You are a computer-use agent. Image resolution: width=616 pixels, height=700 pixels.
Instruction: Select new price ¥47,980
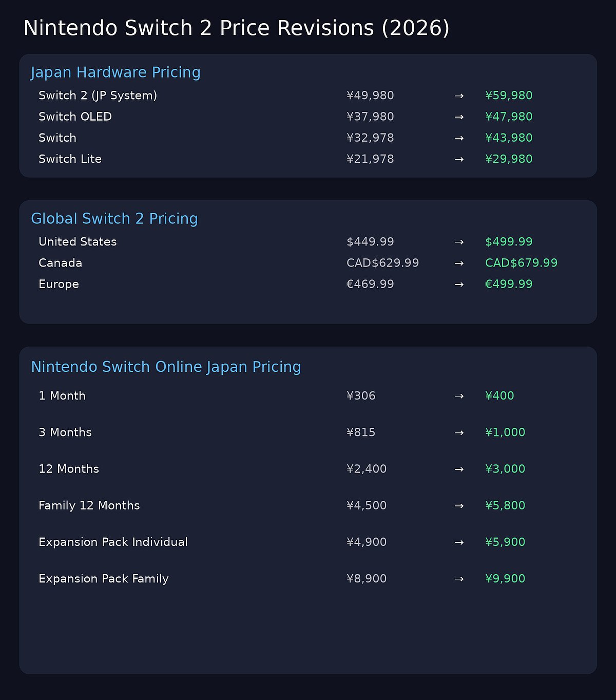click(509, 117)
